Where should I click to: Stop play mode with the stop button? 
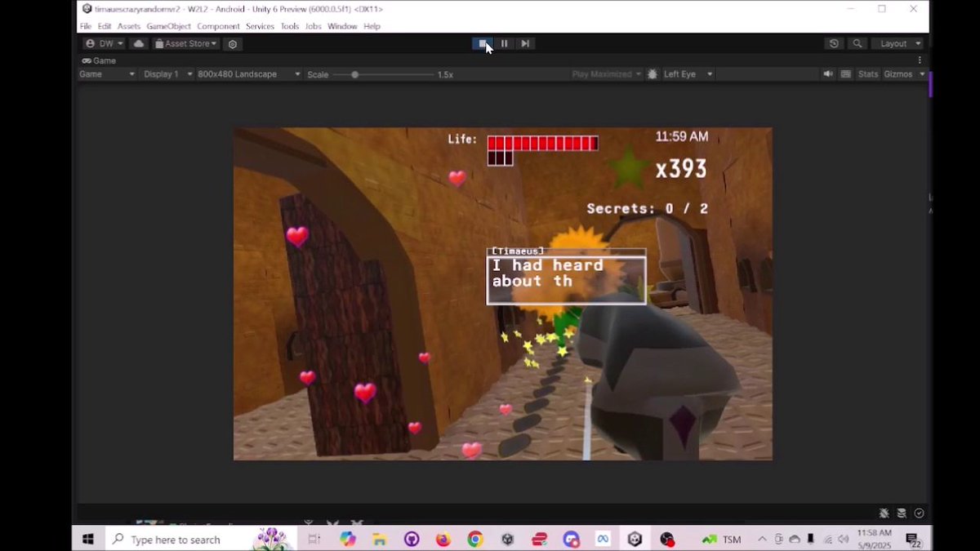click(482, 43)
